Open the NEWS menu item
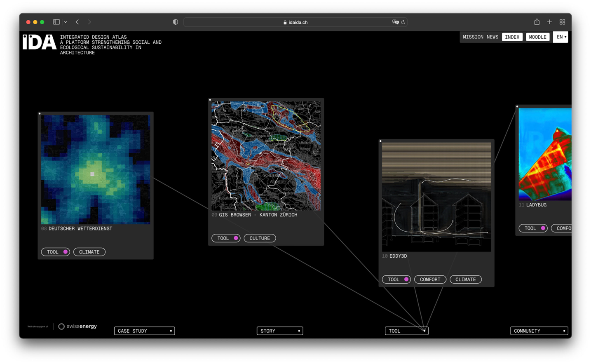591x364 pixels. (492, 37)
